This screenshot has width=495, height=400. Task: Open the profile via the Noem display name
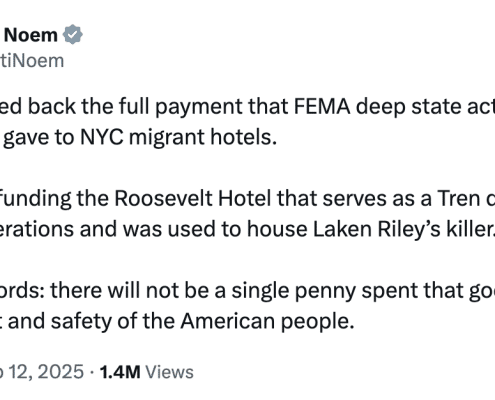[31, 35]
